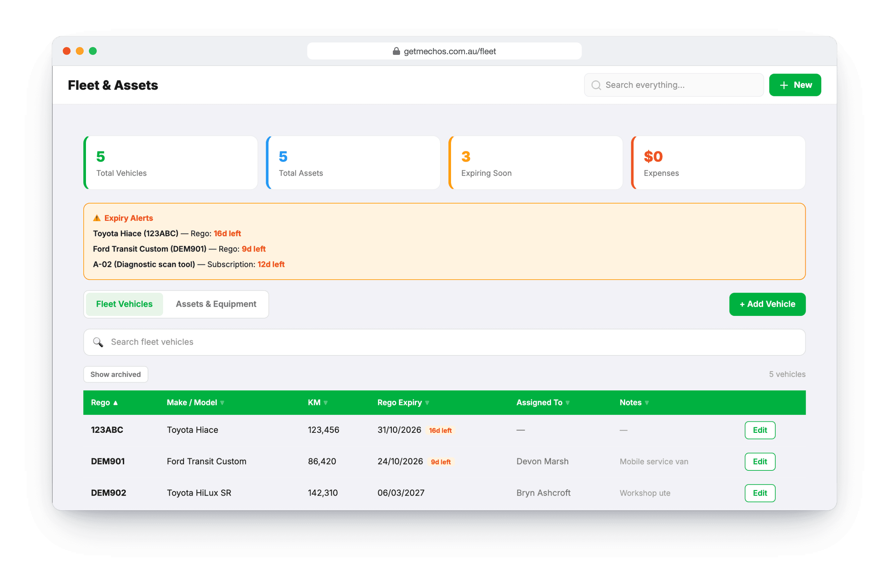This screenshot has width=889, height=588.
Task: Click the 16d left badge in table
Action: (440, 431)
